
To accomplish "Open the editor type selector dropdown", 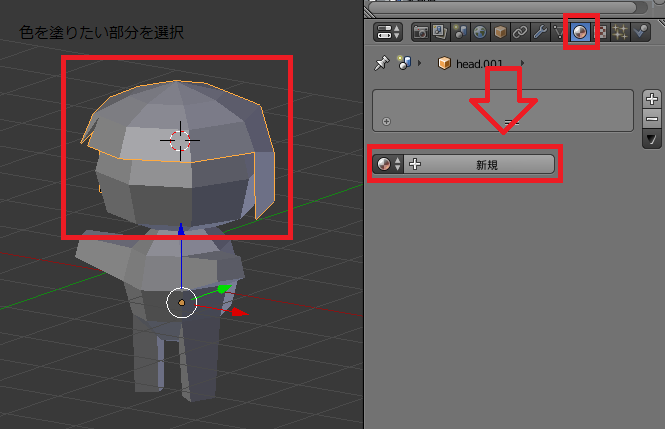I will click(388, 32).
